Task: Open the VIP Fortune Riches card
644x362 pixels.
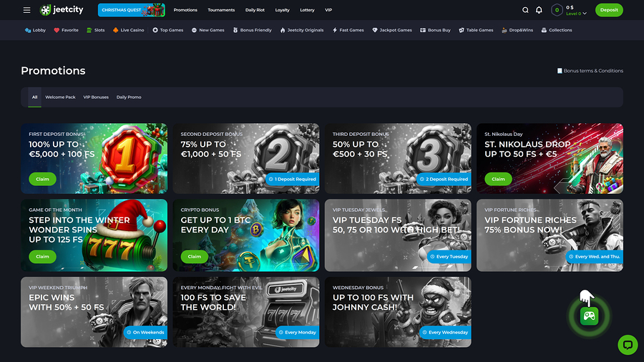Action: (550, 235)
